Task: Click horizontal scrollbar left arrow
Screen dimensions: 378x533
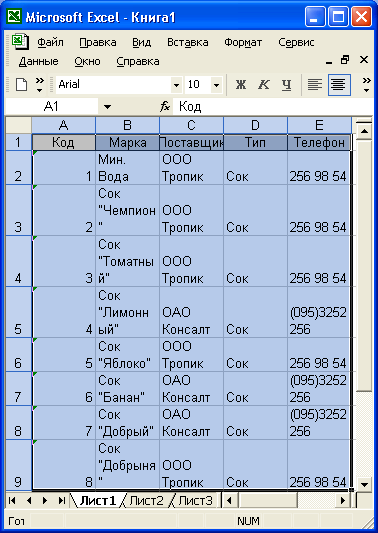Action: [x=229, y=500]
